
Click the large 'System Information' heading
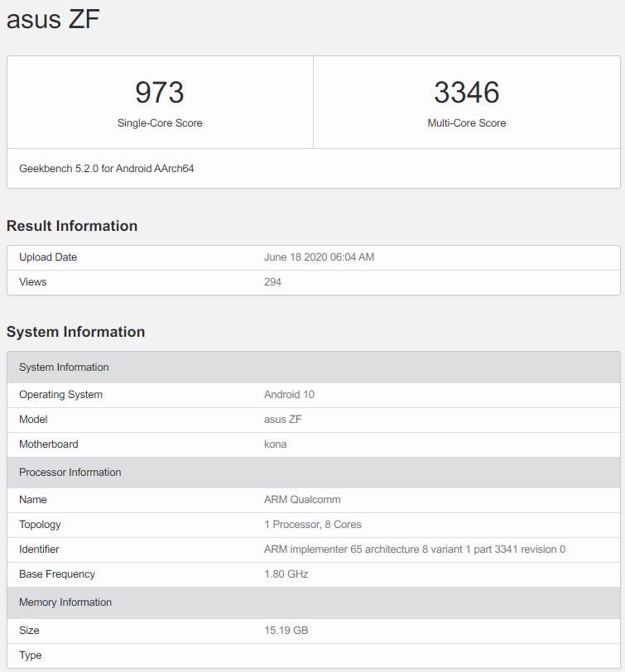(76, 332)
